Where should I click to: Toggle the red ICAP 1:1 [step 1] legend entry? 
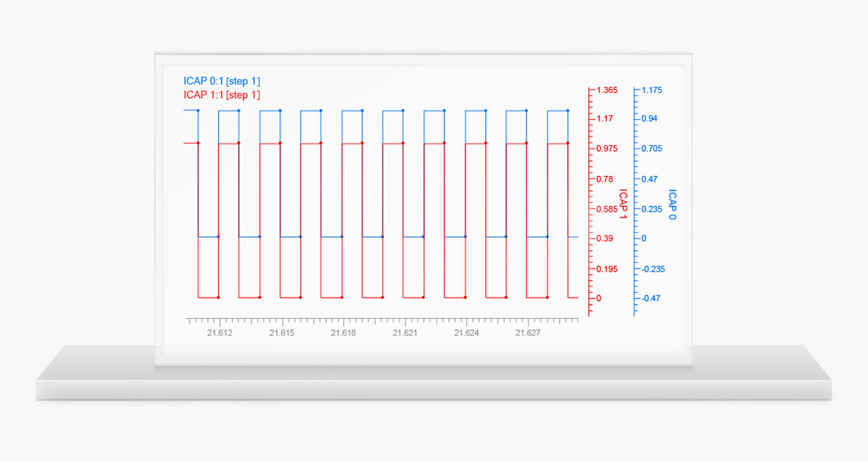(x=222, y=95)
